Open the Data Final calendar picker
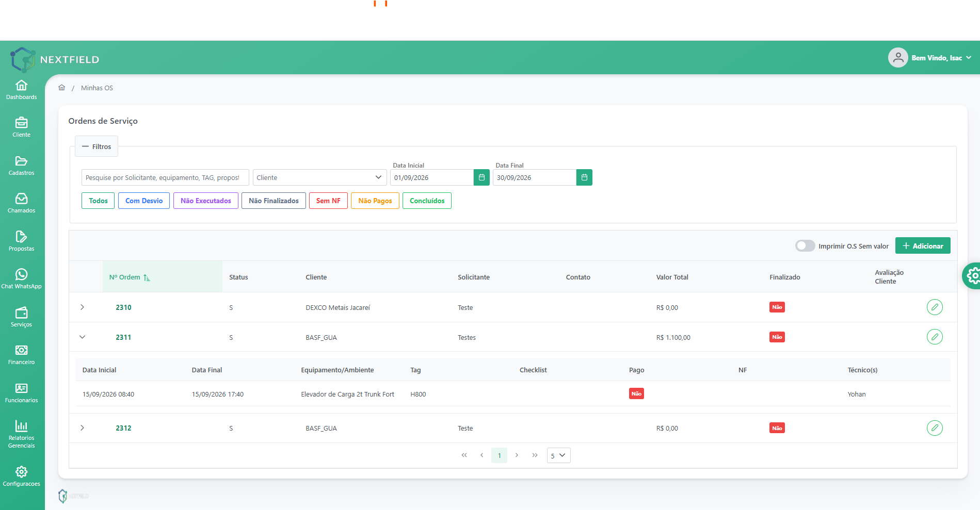Viewport: 980px width, 510px height. tap(584, 177)
